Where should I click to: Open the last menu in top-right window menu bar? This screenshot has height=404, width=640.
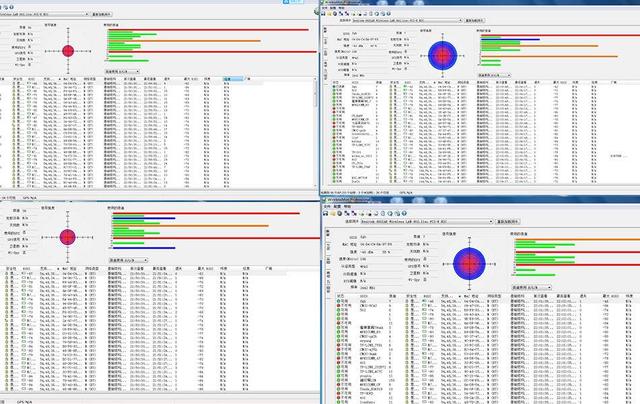click(x=342, y=8)
